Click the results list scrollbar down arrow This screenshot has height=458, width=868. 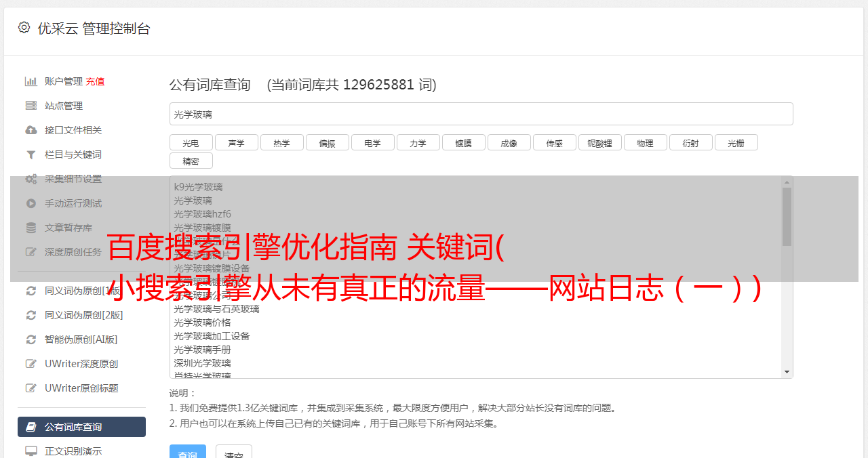click(787, 372)
